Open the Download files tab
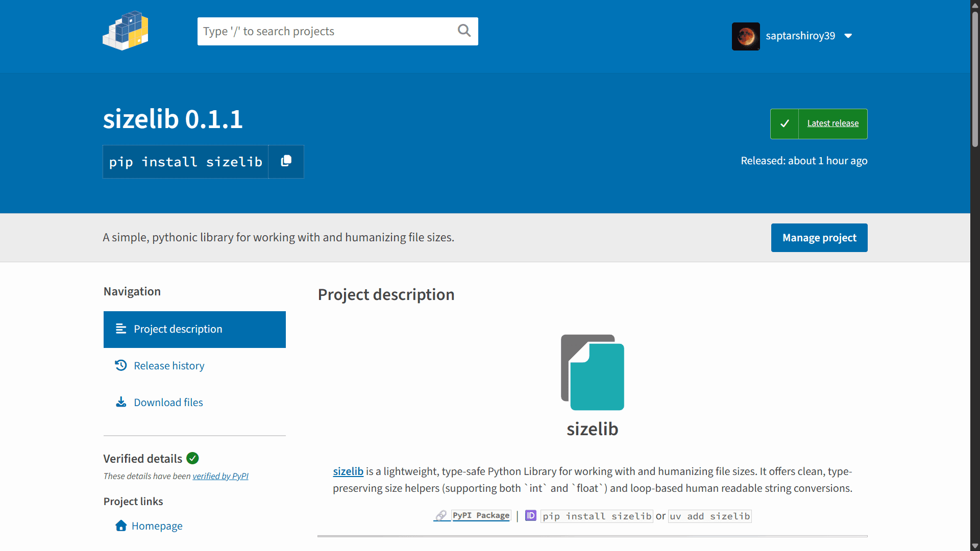 click(x=194, y=403)
